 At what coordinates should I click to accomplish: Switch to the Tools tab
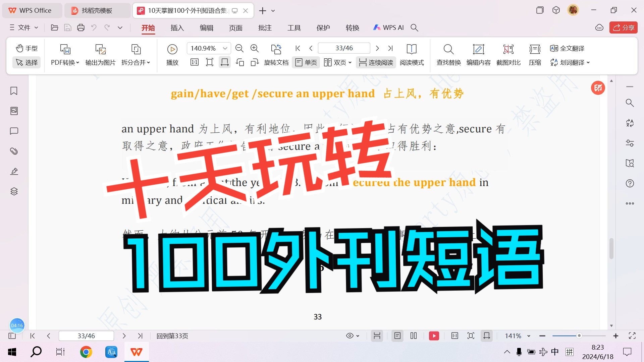294,28
